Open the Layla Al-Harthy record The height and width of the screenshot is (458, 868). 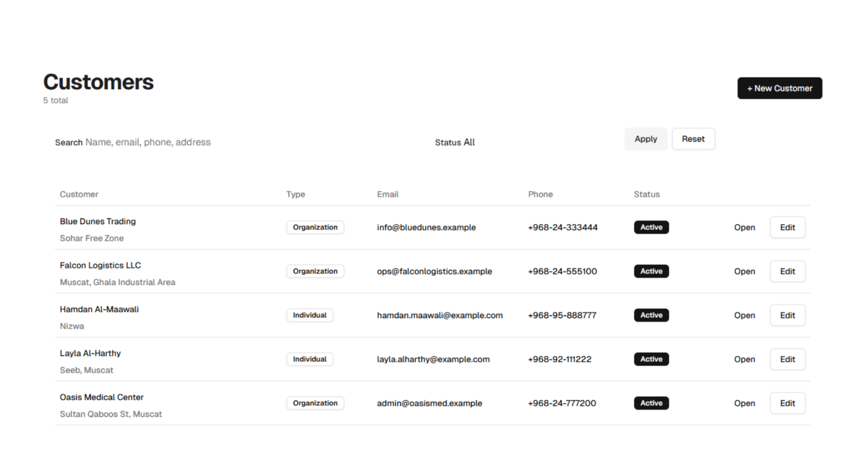[x=744, y=359]
